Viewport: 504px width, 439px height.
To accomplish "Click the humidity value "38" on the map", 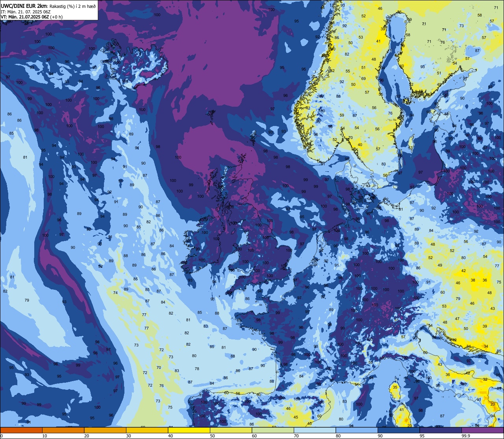I will click(x=473, y=280).
